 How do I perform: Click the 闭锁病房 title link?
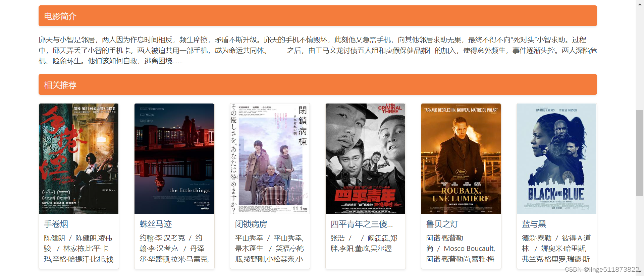pyautogui.click(x=251, y=224)
